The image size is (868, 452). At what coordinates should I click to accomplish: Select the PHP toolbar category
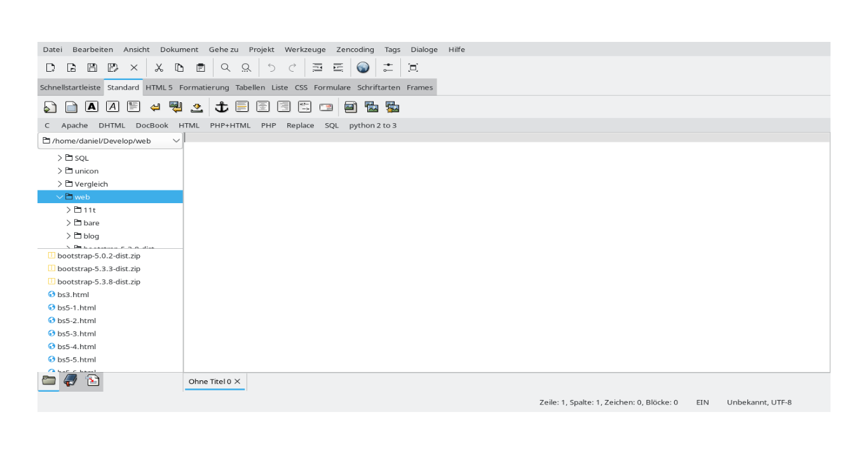(x=268, y=125)
